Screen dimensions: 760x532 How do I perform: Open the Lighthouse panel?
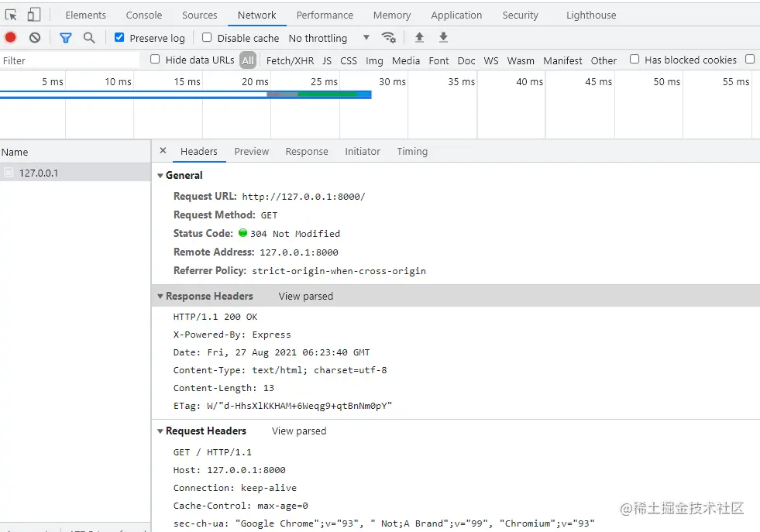tap(591, 15)
